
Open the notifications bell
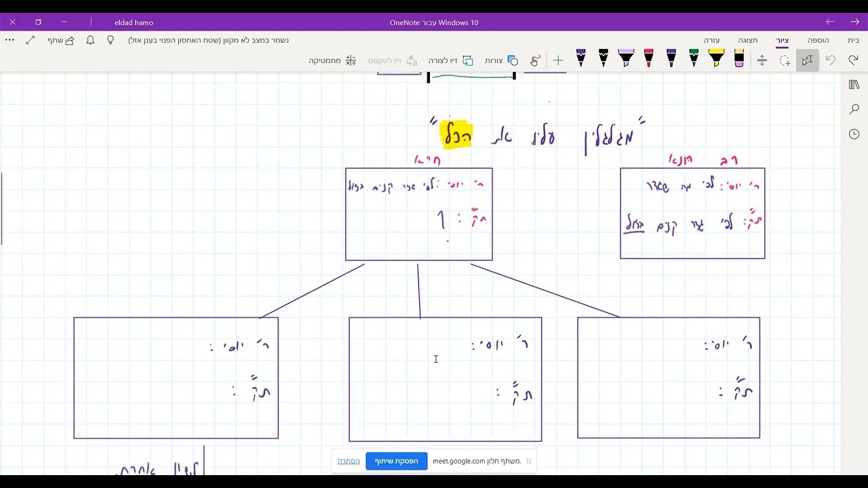coord(90,40)
